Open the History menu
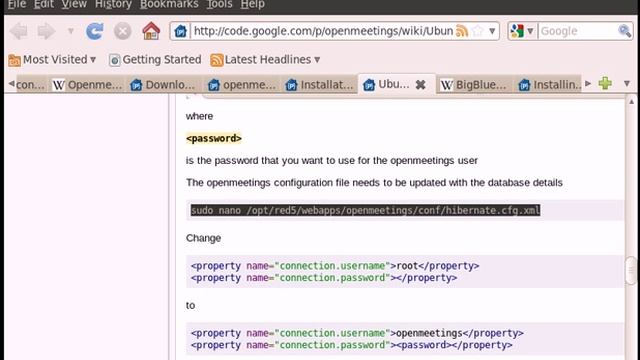Image resolution: width=640 pixels, height=360 pixels. 113,4
